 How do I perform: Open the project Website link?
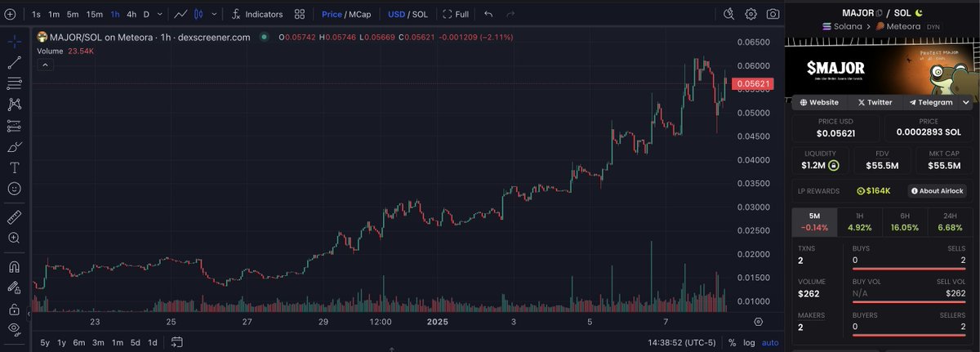tap(819, 102)
